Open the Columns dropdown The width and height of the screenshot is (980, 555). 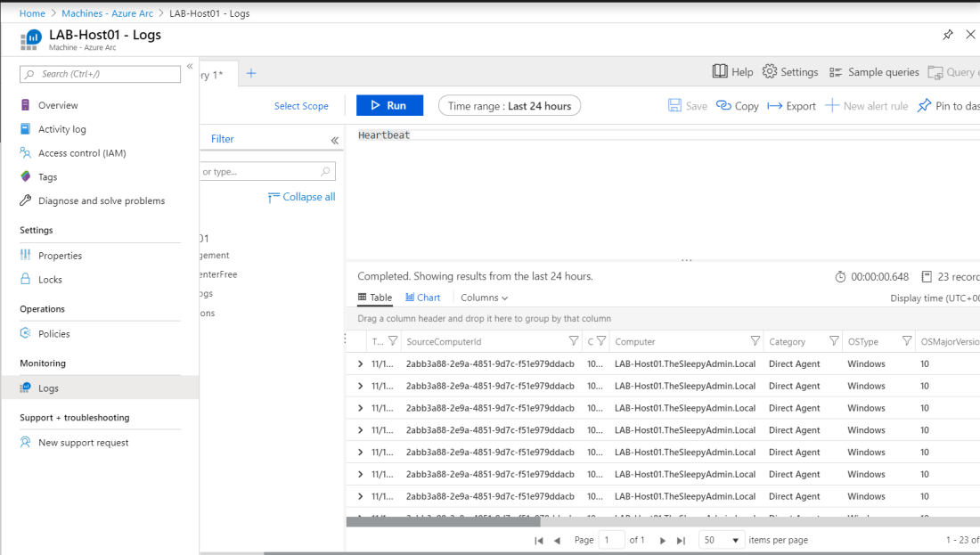[484, 298]
